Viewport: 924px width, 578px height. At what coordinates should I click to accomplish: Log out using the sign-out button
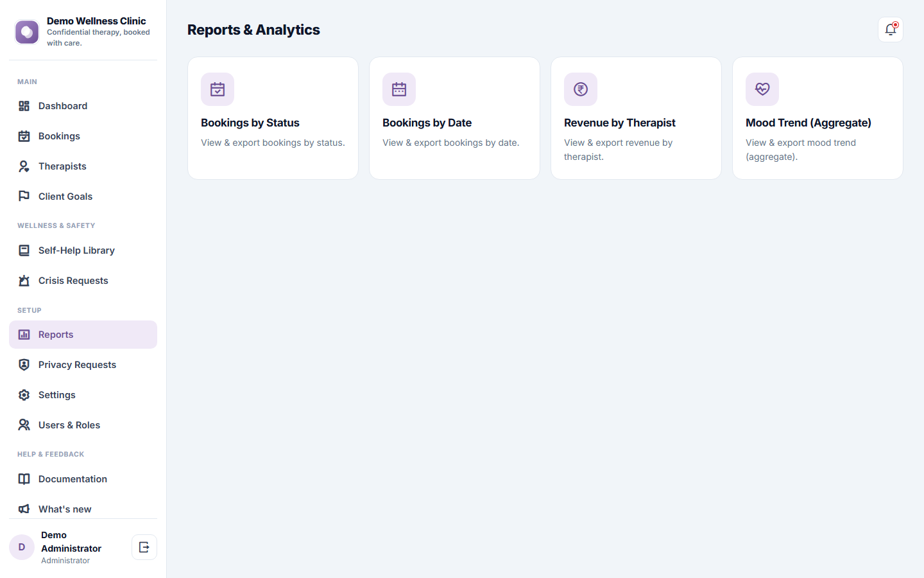click(144, 547)
